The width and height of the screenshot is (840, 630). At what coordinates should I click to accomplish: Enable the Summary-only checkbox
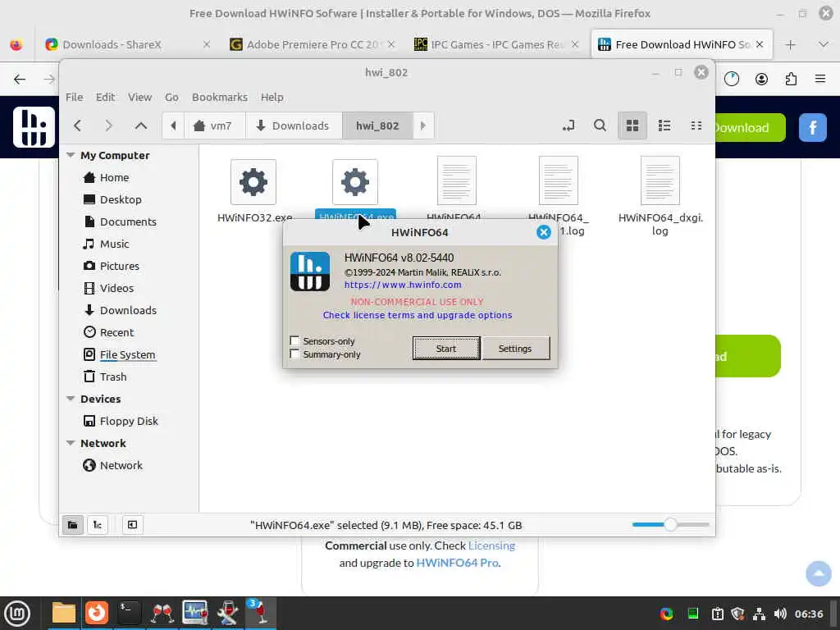[x=294, y=354]
